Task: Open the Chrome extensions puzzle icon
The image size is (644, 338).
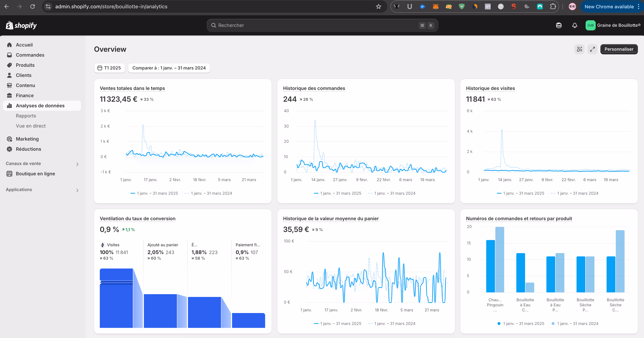Action: [553, 7]
